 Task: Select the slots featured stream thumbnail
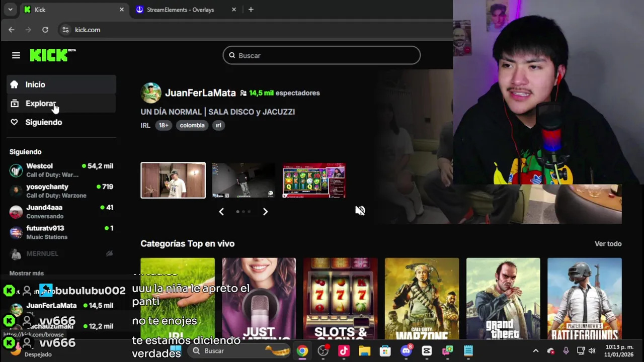tap(314, 180)
